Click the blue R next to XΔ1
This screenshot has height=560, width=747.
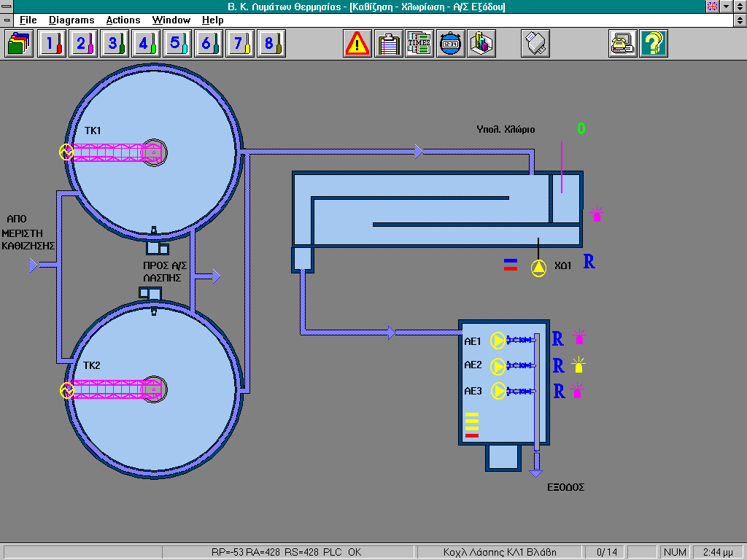[x=589, y=262]
